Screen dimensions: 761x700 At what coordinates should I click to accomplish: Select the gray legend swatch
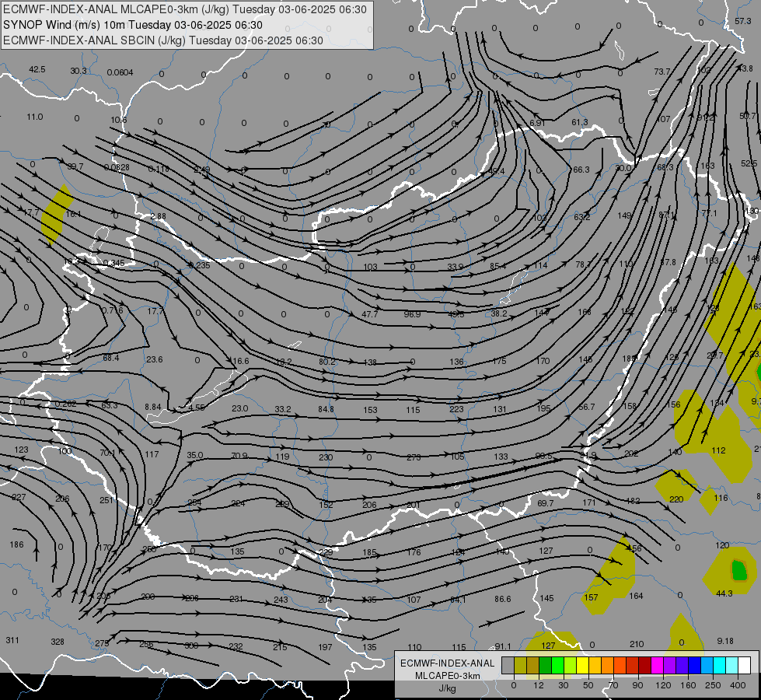508,665
